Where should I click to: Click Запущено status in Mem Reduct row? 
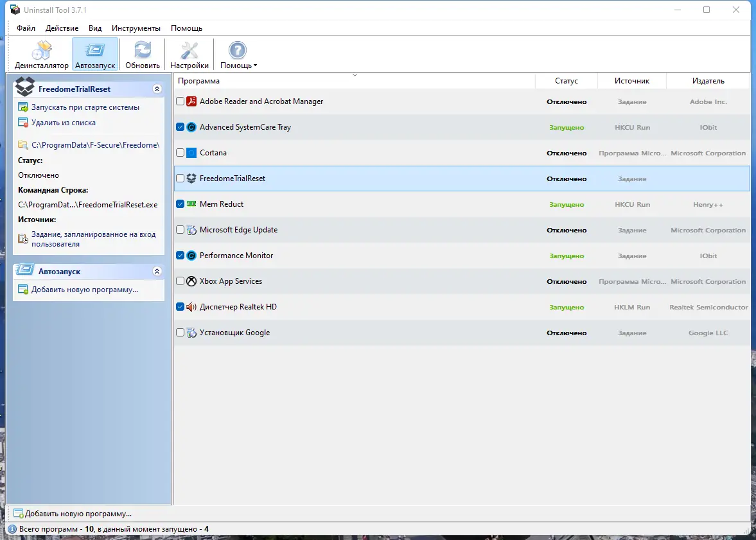tap(567, 204)
